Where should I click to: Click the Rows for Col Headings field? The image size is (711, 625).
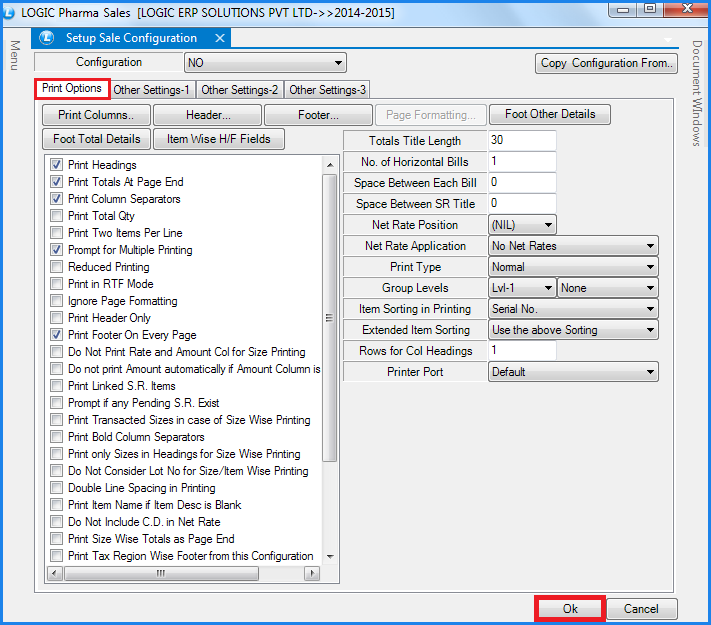pos(522,351)
